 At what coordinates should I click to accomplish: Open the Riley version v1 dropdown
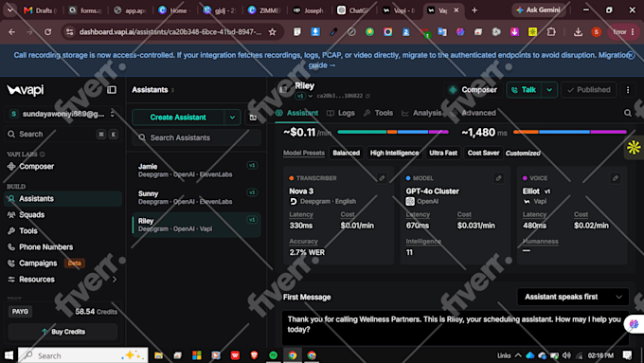pyautogui.click(x=304, y=96)
